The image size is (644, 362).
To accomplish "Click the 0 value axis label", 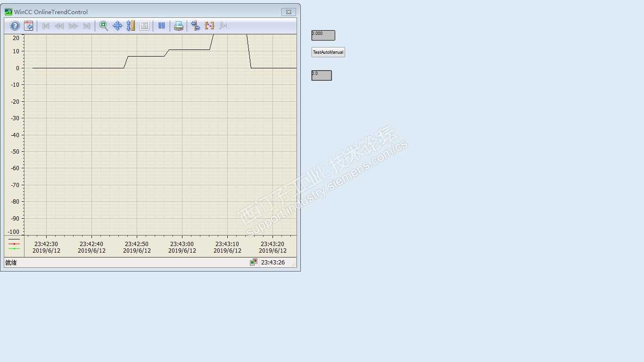I will [x=18, y=68].
